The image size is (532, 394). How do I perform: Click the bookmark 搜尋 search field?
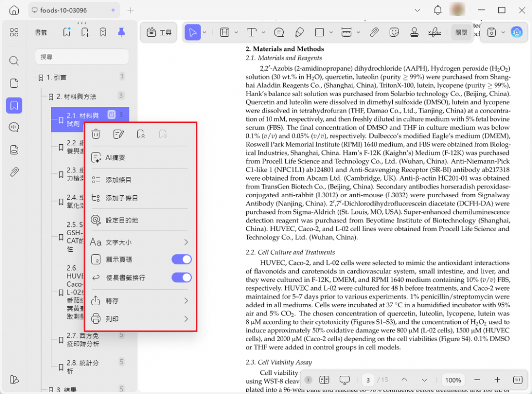point(82,57)
